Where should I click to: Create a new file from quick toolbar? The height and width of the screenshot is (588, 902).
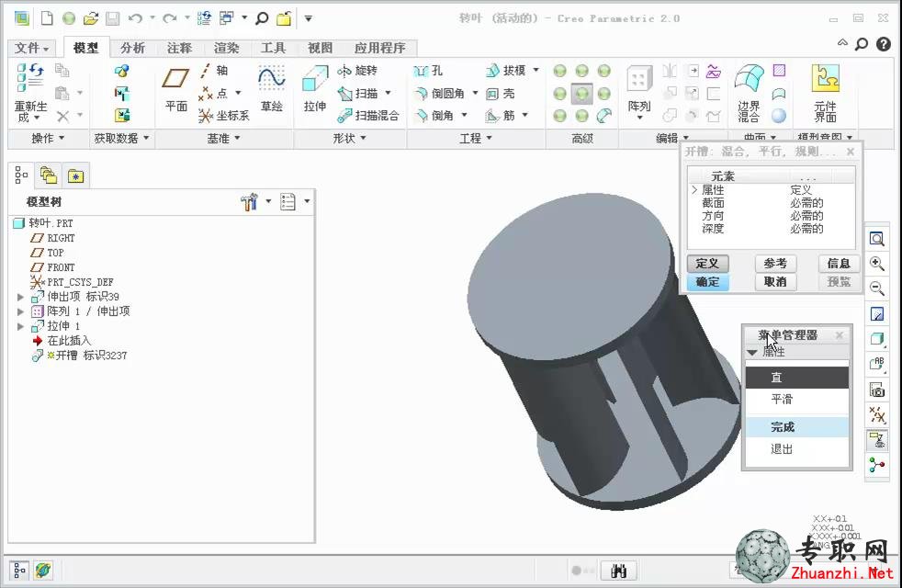47,18
